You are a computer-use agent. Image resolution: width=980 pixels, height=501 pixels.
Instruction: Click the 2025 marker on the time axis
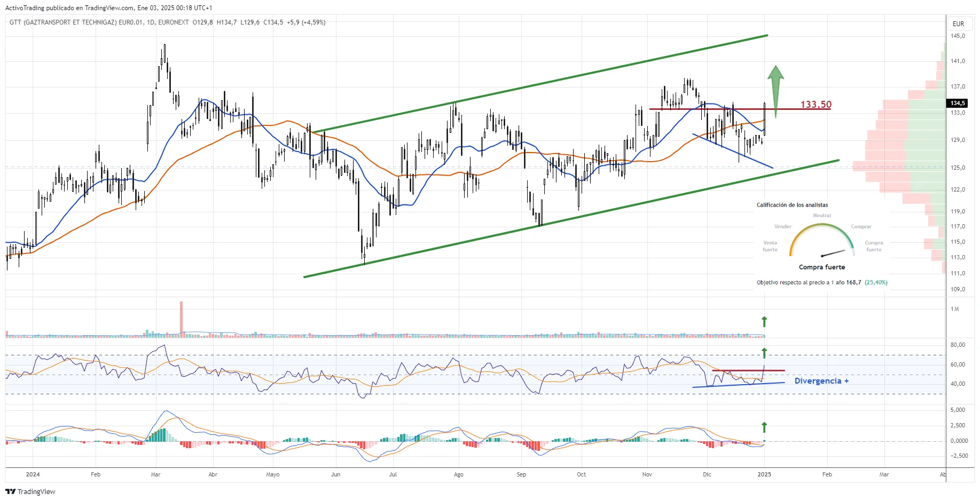pos(764,474)
